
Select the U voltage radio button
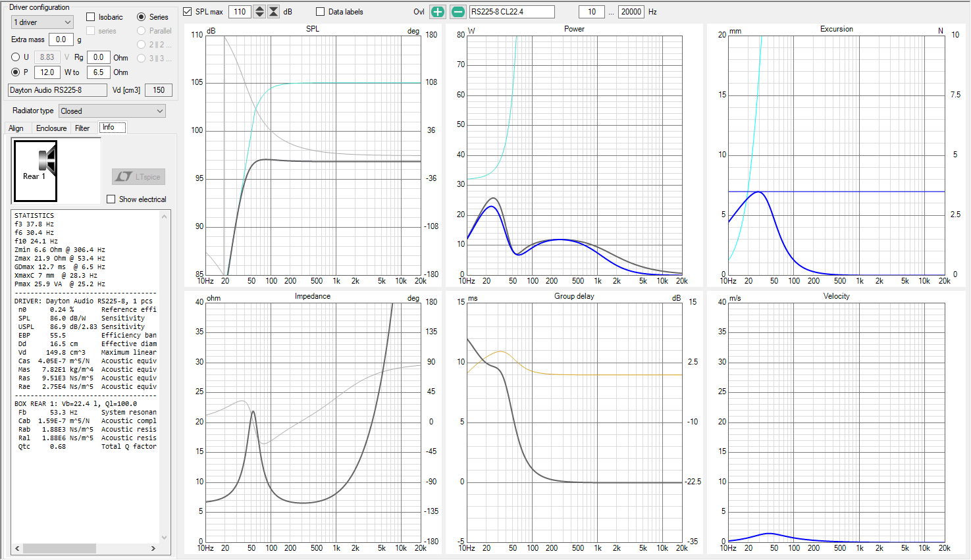(16, 57)
